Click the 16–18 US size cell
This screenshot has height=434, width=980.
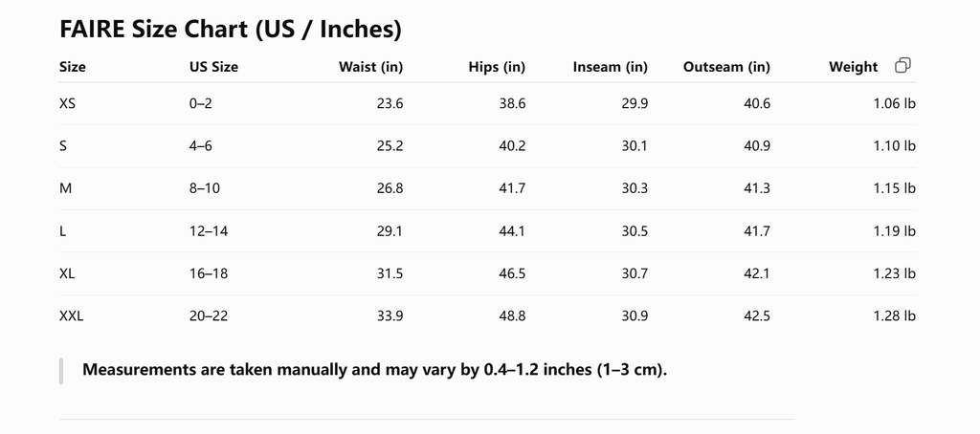pyautogui.click(x=208, y=273)
